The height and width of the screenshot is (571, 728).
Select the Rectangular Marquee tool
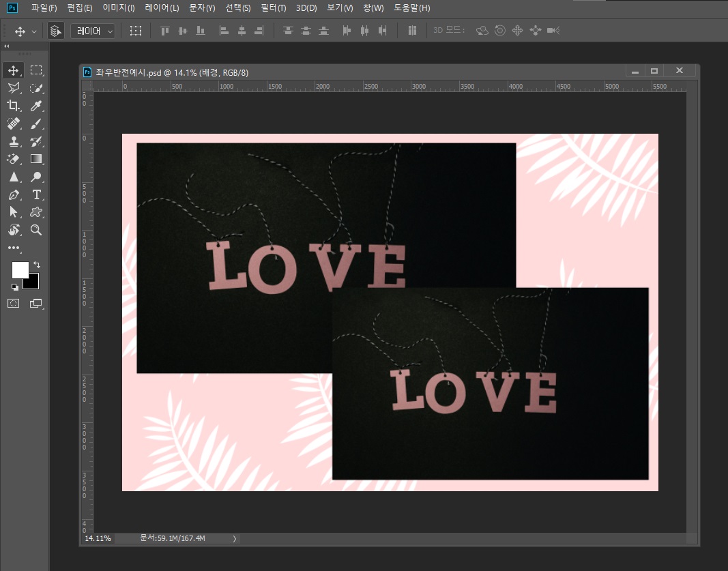(x=36, y=70)
